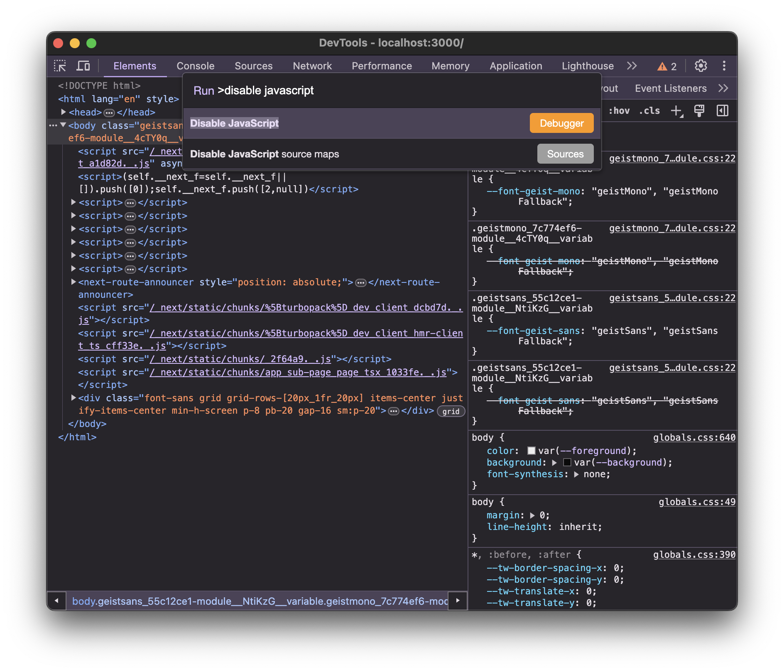Viewport: 784px width, 672px height.
Task: Show more DevTools tabs via chevron
Action: pyautogui.click(x=632, y=66)
